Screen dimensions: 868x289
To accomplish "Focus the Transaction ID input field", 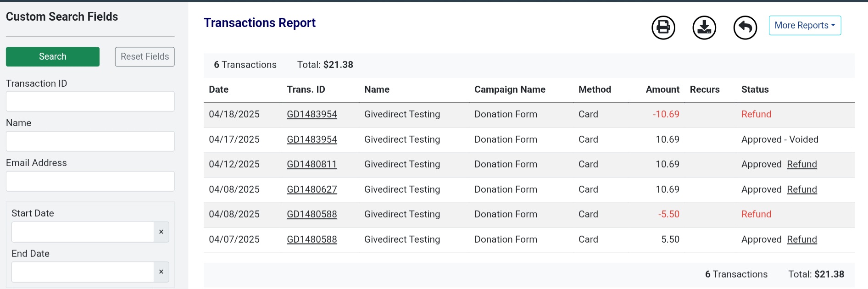I will pos(90,101).
